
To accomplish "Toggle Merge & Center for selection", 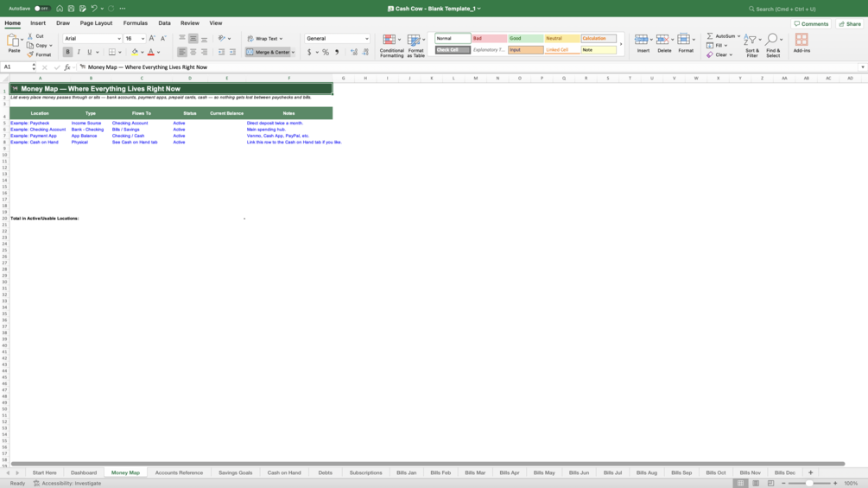I will click(268, 52).
